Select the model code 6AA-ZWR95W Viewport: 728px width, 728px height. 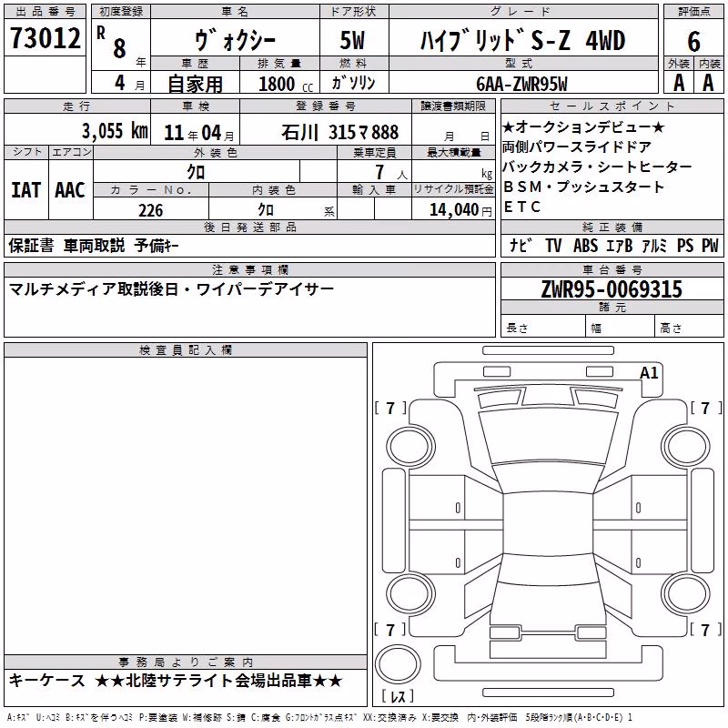click(521, 84)
